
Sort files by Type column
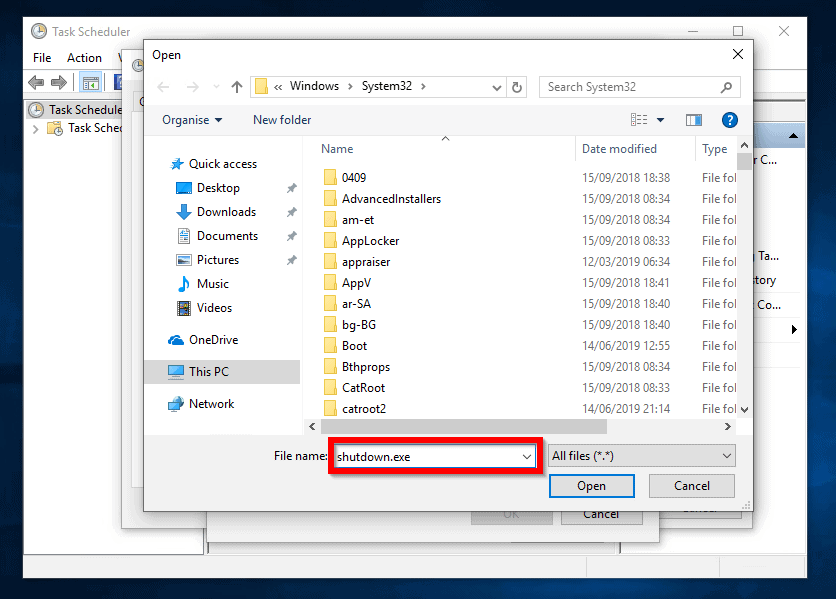coord(714,149)
